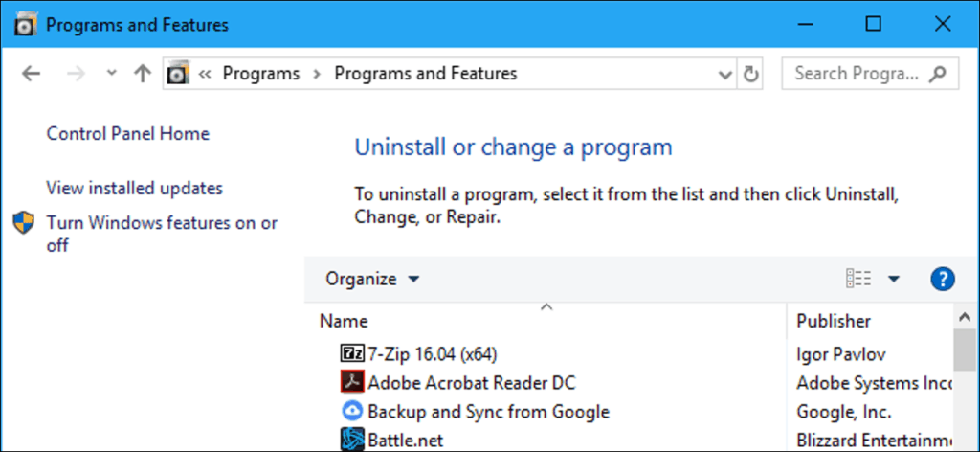
Task: Show recent locations dropdown
Action: pyautogui.click(x=111, y=74)
